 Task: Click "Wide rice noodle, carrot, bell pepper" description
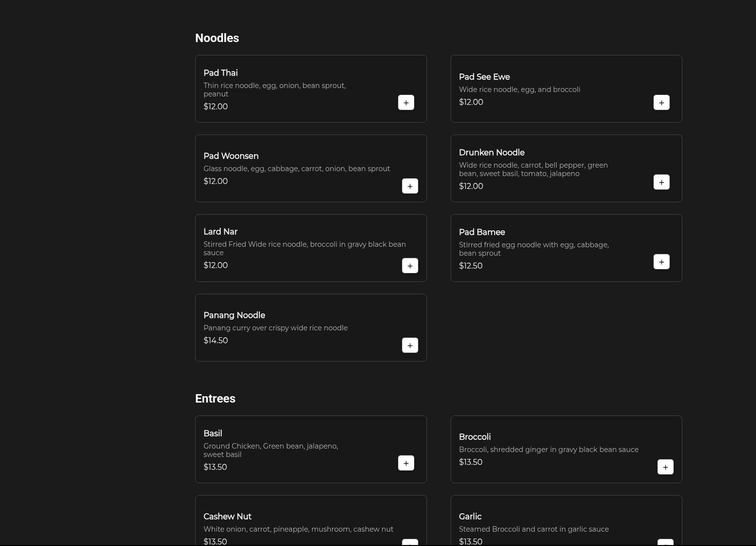(533, 169)
